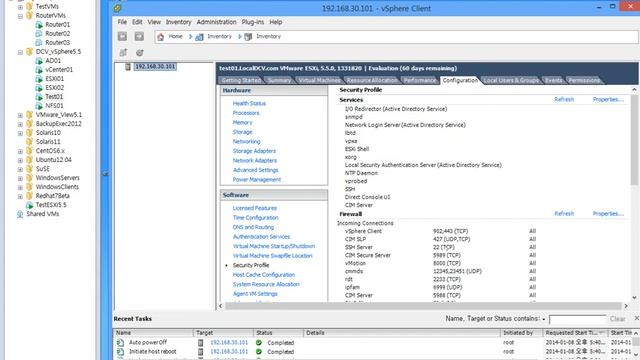This screenshot has height=360, width=640.
Task: Switch to the Summary tab
Action: (279, 80)
